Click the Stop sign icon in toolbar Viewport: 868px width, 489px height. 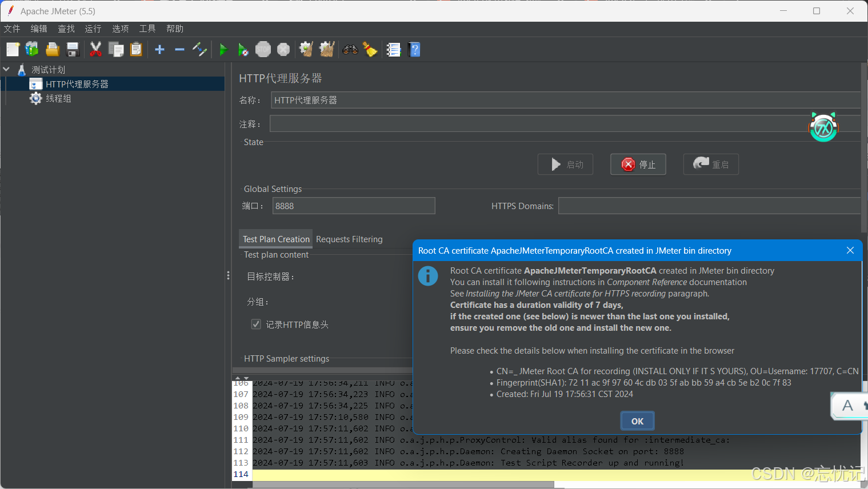(263, 50)
